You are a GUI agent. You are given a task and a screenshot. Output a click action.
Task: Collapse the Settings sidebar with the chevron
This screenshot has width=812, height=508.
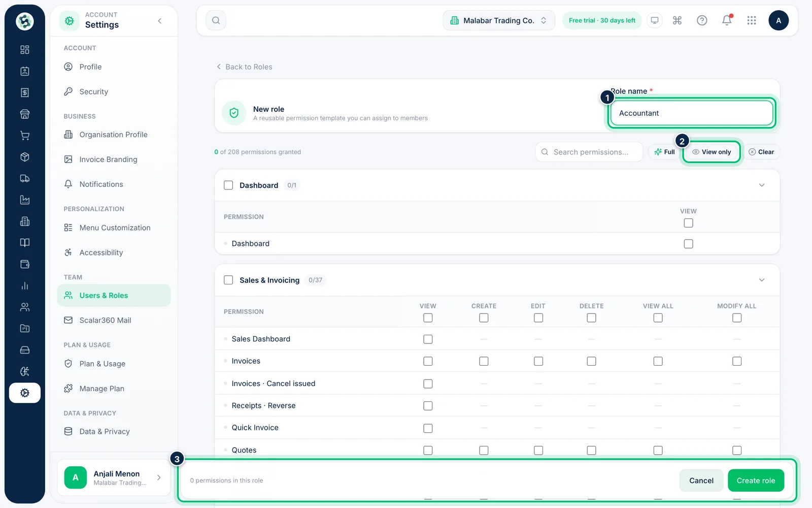160,21
